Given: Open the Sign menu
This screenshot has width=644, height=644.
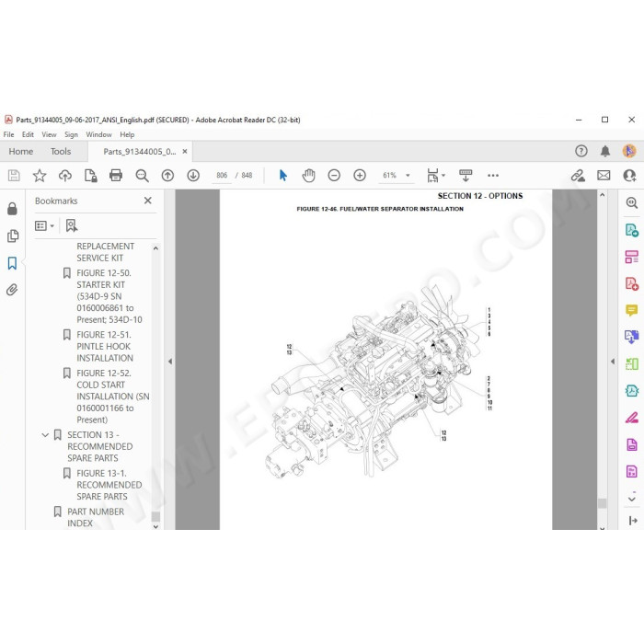Looking at the screenshot, I should [x=71, y=134].
